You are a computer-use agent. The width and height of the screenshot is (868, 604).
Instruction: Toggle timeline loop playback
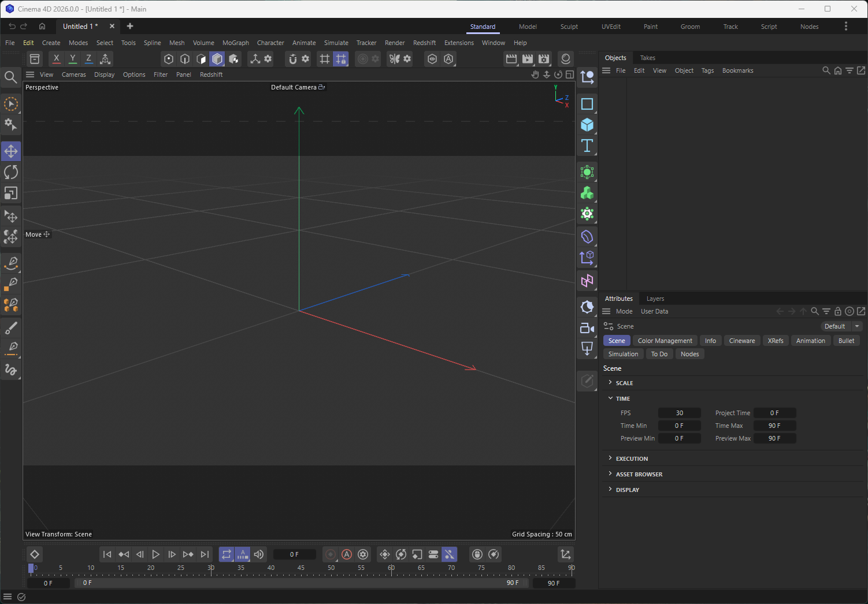pyautogui.click(x=227, y=554)
